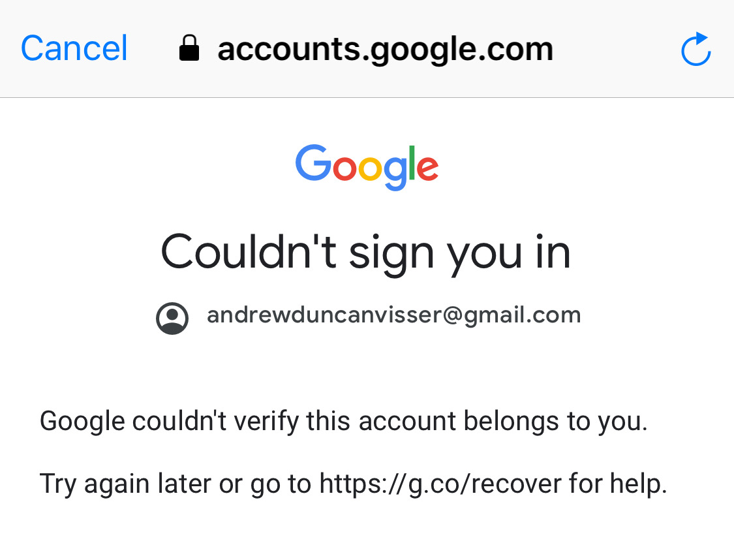The image size is (734, 560).
Task: Reload the page with refresh icon
Action: (x=696, y=50)
